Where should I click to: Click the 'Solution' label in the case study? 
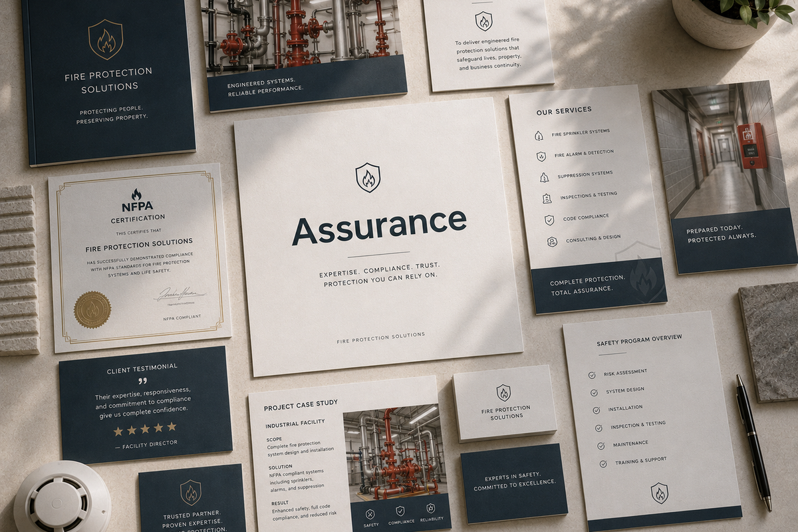281,468
